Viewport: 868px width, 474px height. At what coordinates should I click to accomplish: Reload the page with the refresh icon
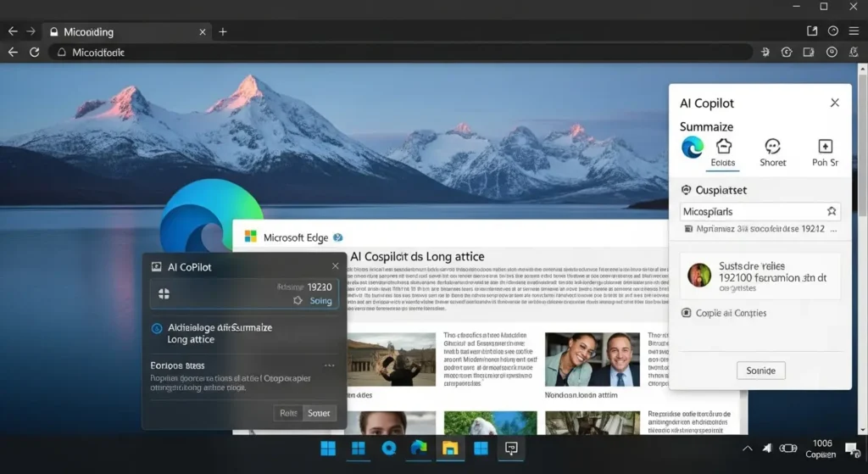point(34,52)
